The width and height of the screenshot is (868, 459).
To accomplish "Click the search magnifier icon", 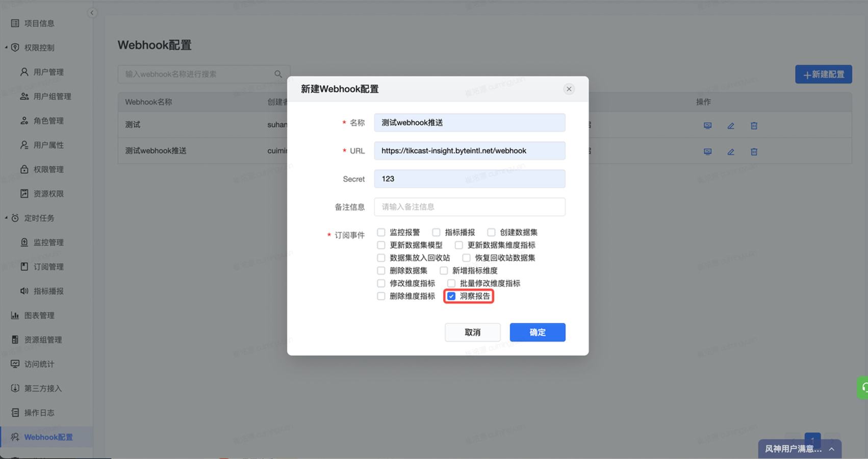I will click(x=278, y=74).
